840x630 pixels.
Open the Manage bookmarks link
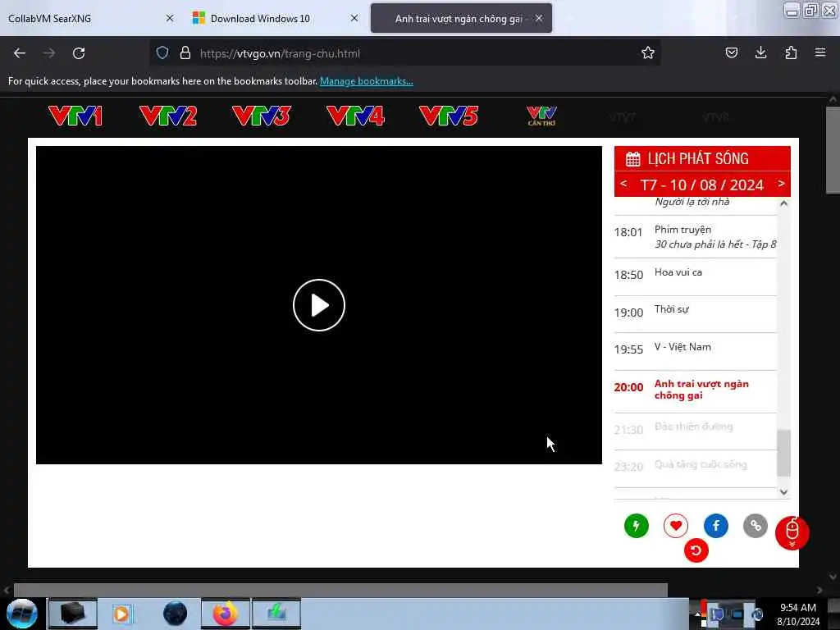[x=367, y=81]
